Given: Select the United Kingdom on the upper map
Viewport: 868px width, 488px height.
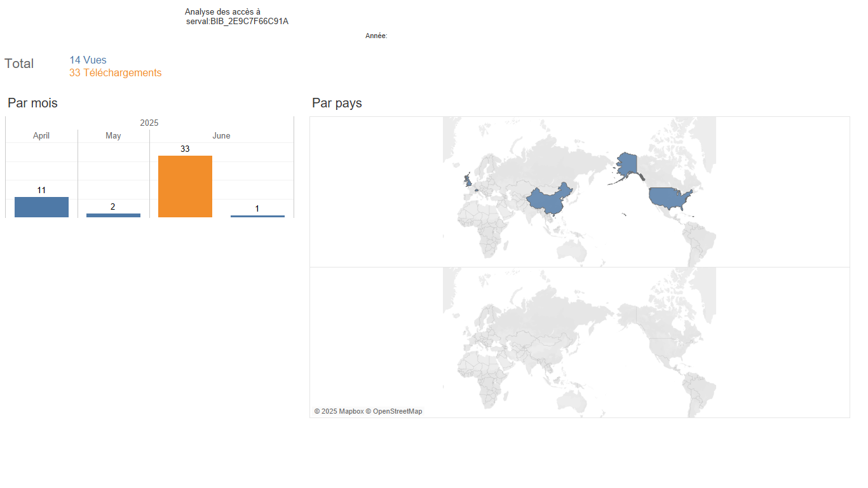Looking at the screenshot, I should [468, 180].
